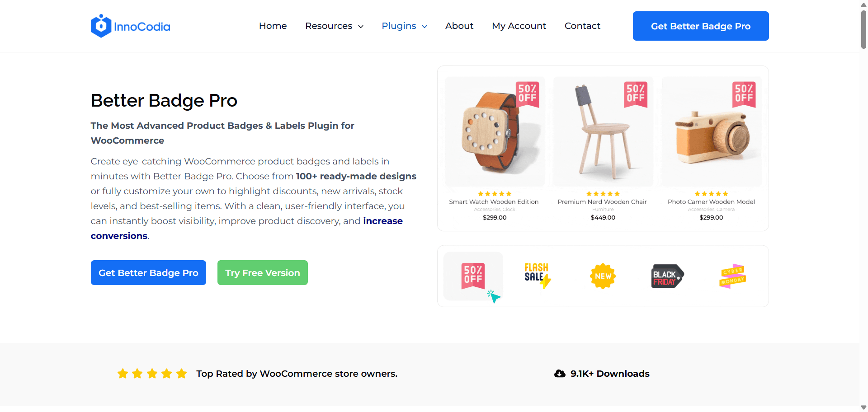This screenshot has width=868, height=412.
Task: Select the Cyber Monday badge icon
Action: pos(732,276)
